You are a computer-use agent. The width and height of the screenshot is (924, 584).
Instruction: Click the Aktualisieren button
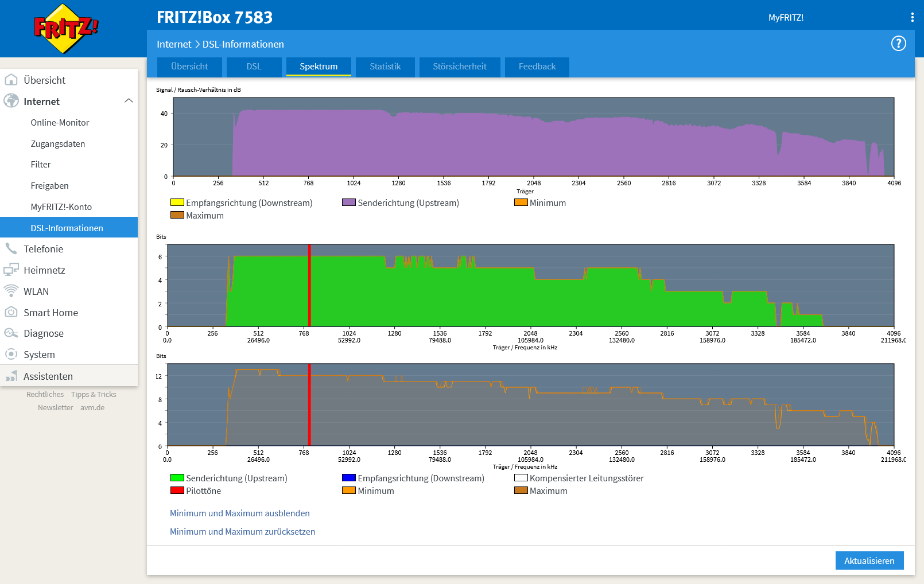(869, 560)
